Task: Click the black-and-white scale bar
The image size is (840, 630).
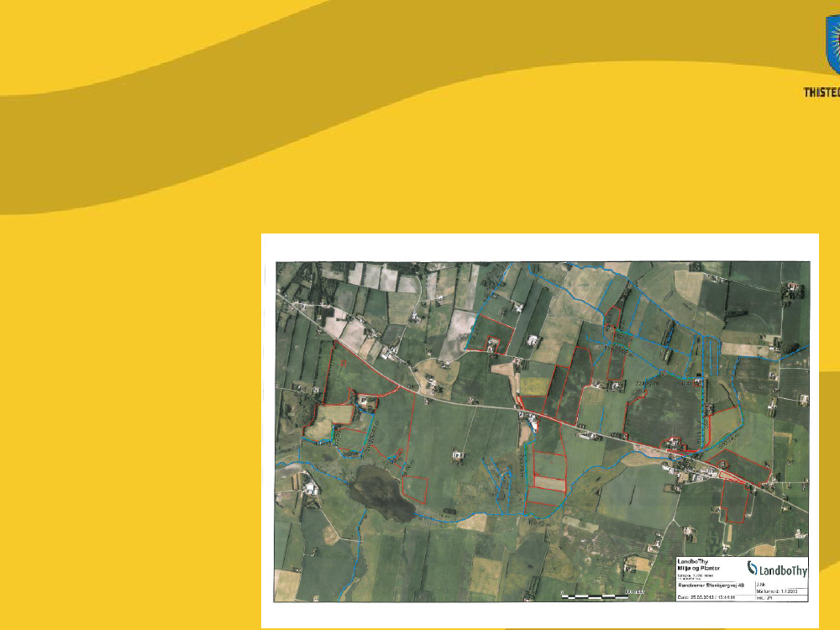Action: (596, 595)
